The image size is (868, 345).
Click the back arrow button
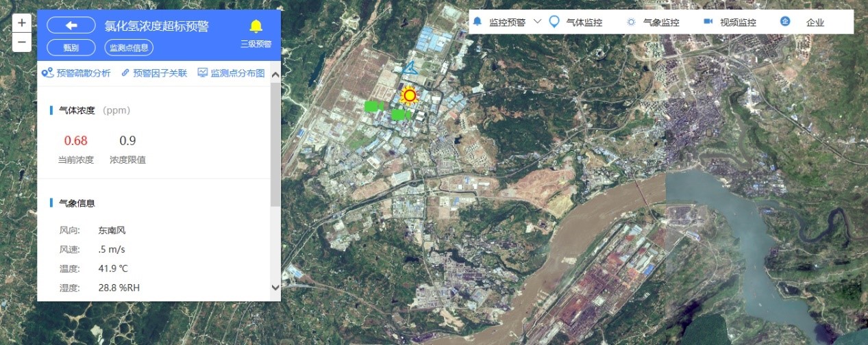(71, 26)
